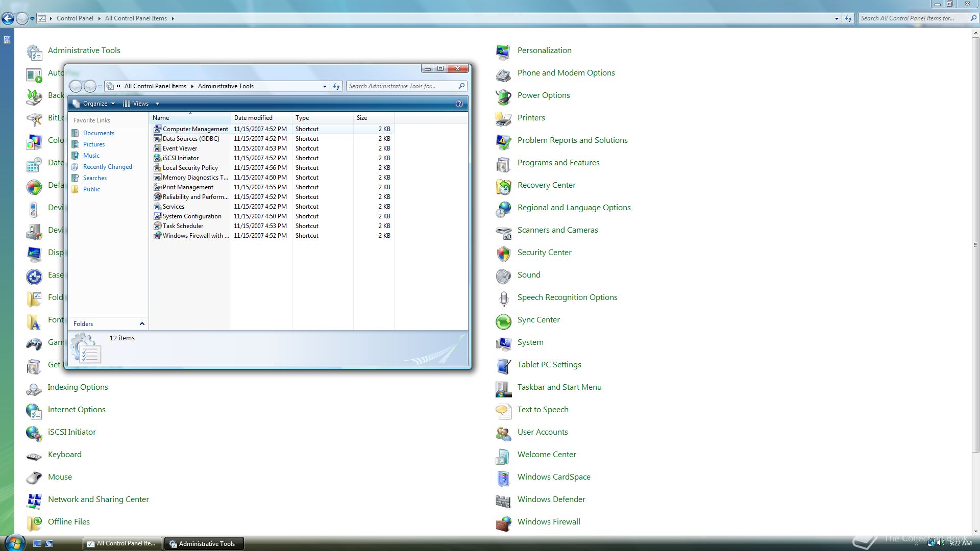Open the System computer icon
The width and height of the screenshot is (980, 551).
503,343
